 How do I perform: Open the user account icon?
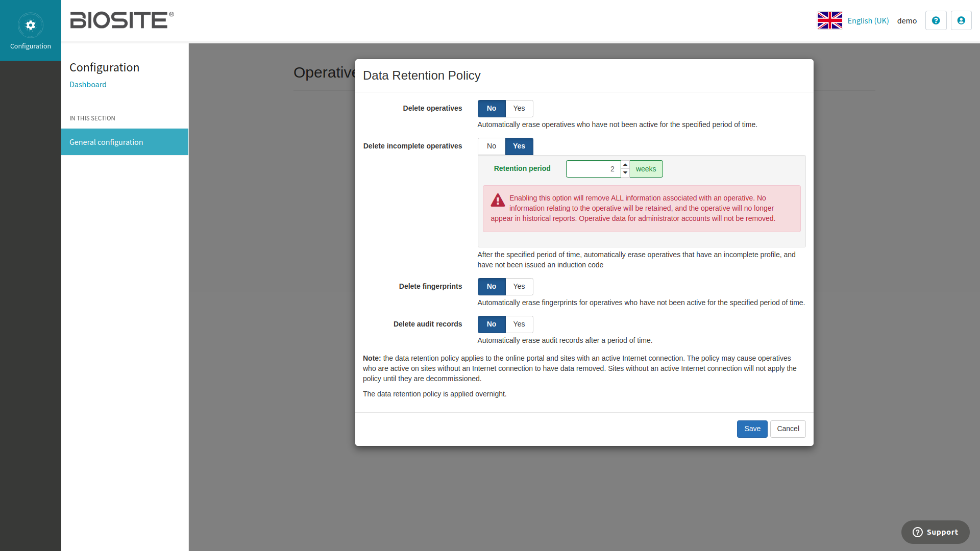click(961, 20)
